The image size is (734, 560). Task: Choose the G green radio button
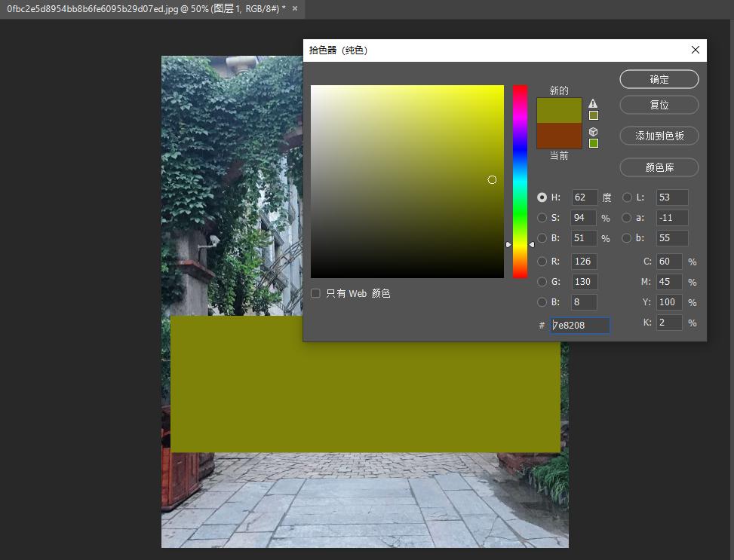[542, 282]
